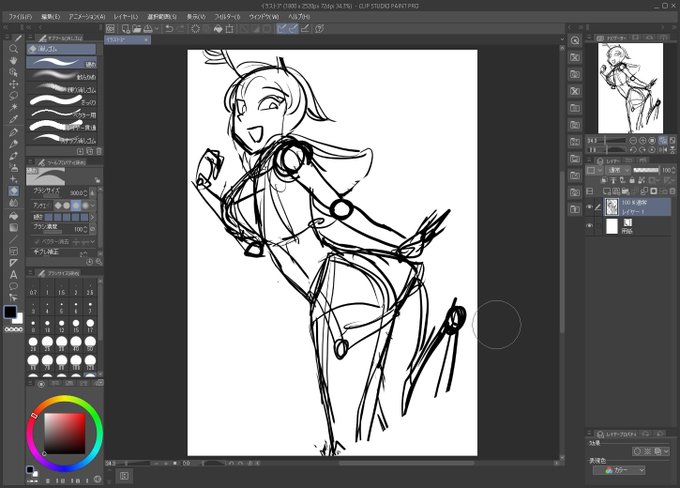This screenshot has height=488, width=680.
Task: Select the multi-layer eraser sub tool
Action: [62, 126]
